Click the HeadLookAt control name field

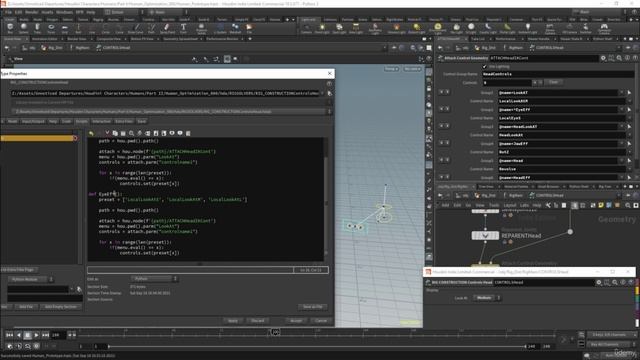561,135
